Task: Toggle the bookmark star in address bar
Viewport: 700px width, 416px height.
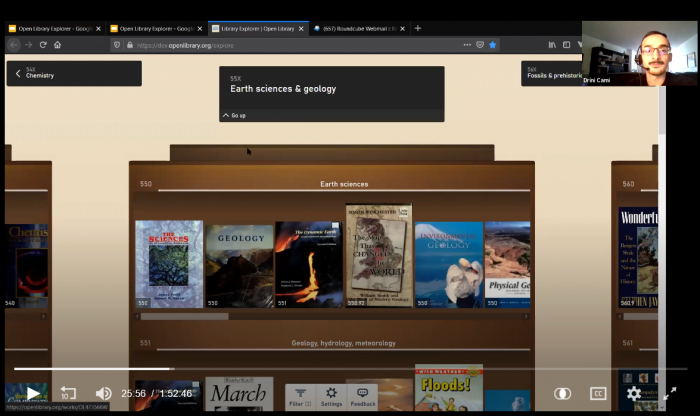Action: point(492,45)
